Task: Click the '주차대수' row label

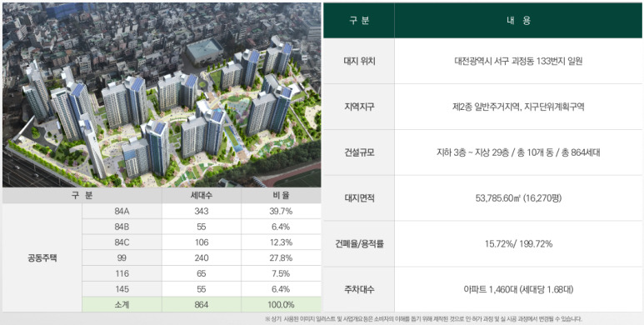Action: 359,290
